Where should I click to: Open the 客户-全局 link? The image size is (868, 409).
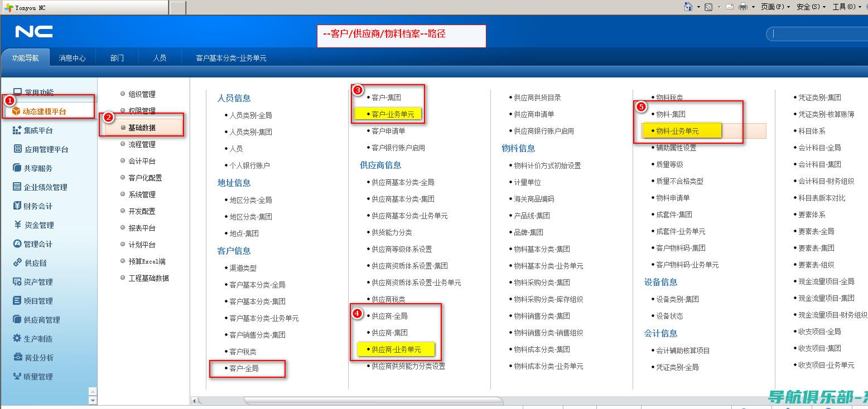[x=244, y=368]
